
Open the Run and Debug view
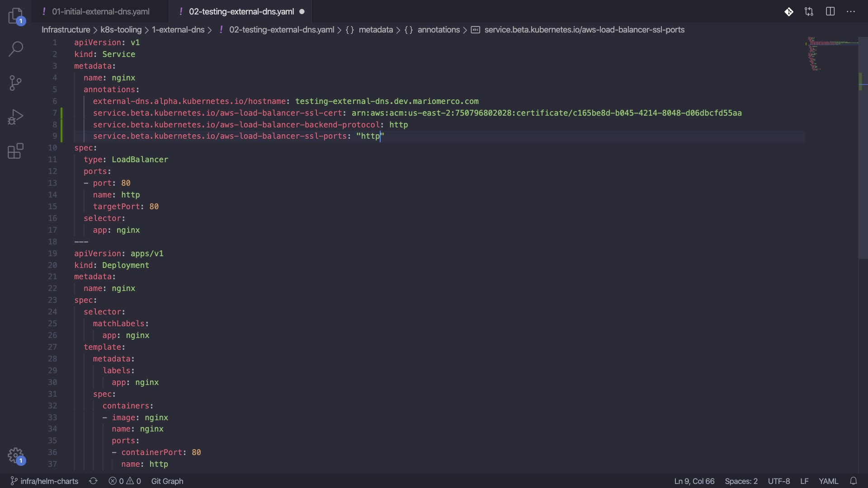(x=16, y=117)
